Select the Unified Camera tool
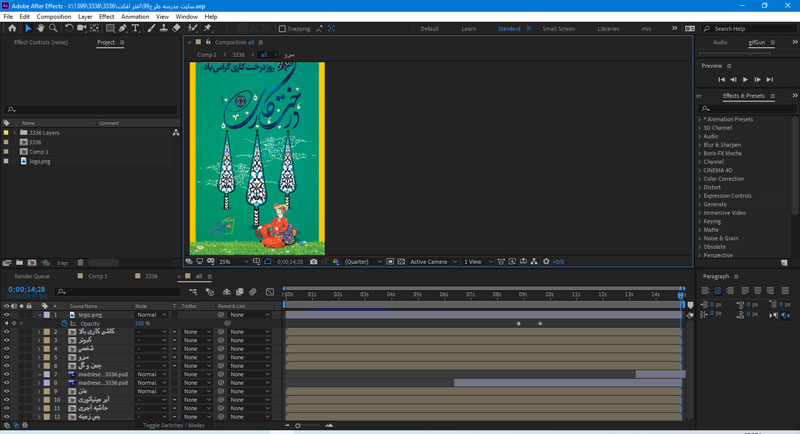Image resolution: width=800 pixels, height=434 pixels. pos(82,29)
